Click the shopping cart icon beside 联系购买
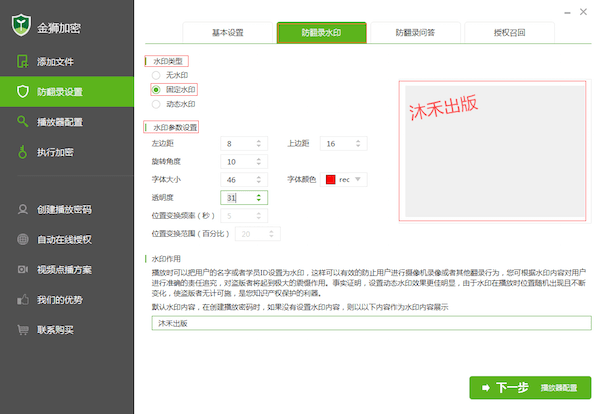The height and width of the screenshot is (414, 600). pyautogui.click(x=23, y=329)
